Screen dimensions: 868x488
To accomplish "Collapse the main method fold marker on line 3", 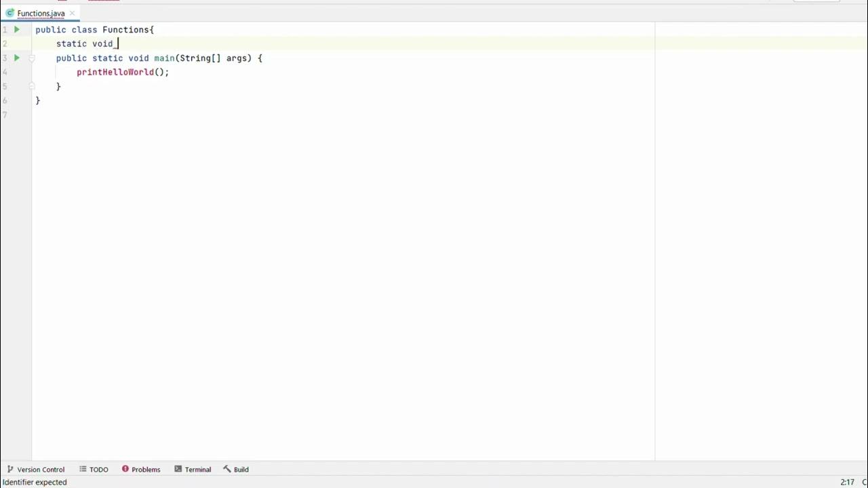I will point(31,58).
